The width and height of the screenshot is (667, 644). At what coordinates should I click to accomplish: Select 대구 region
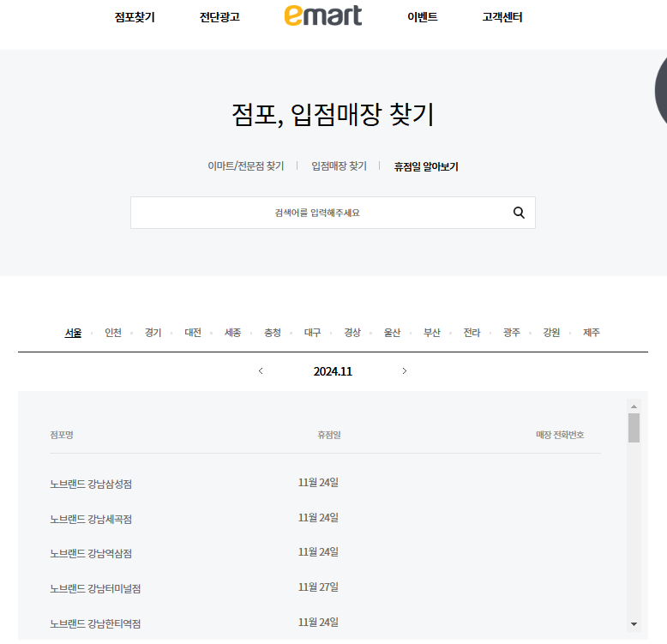click(x=312, y=333)
